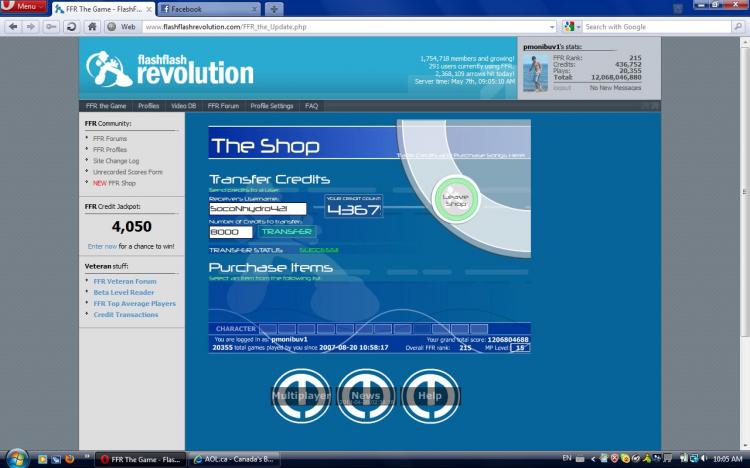Open the FFR Top Average Players link

(x=134, y=303)
